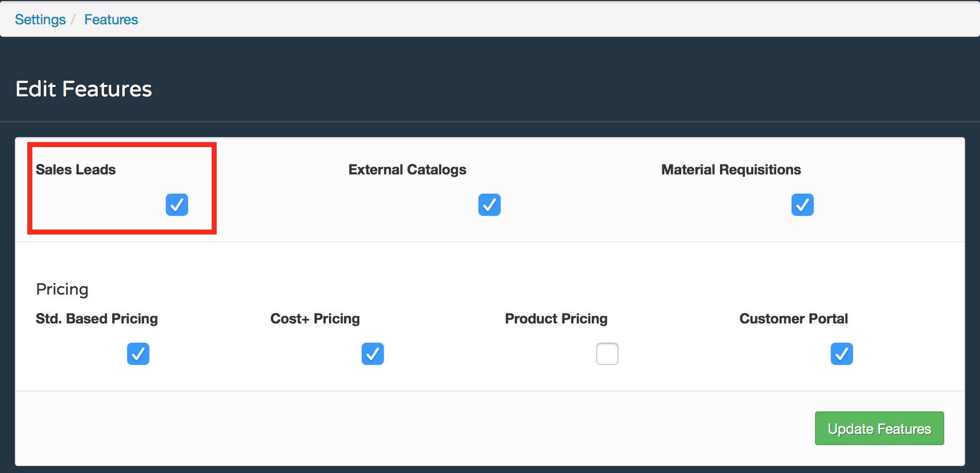
Task: Click the Features breadcrumb link
Action: click(111, 19)
